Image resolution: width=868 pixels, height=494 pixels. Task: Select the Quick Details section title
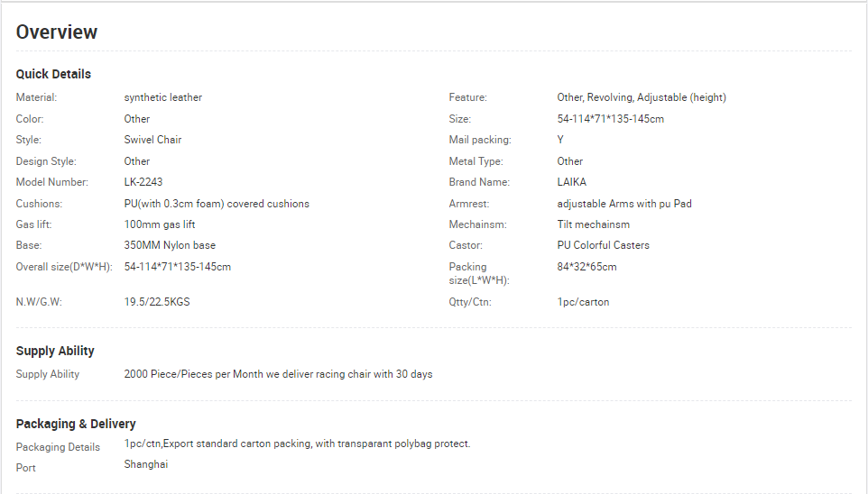click(53, 74)
